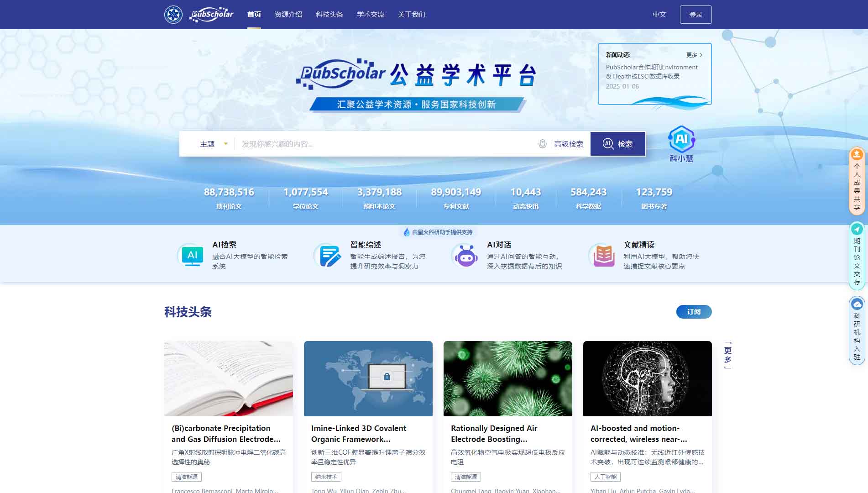
Task: Click 由星火科研助手提供支持 badge
Action: click(x=438, y=232)
